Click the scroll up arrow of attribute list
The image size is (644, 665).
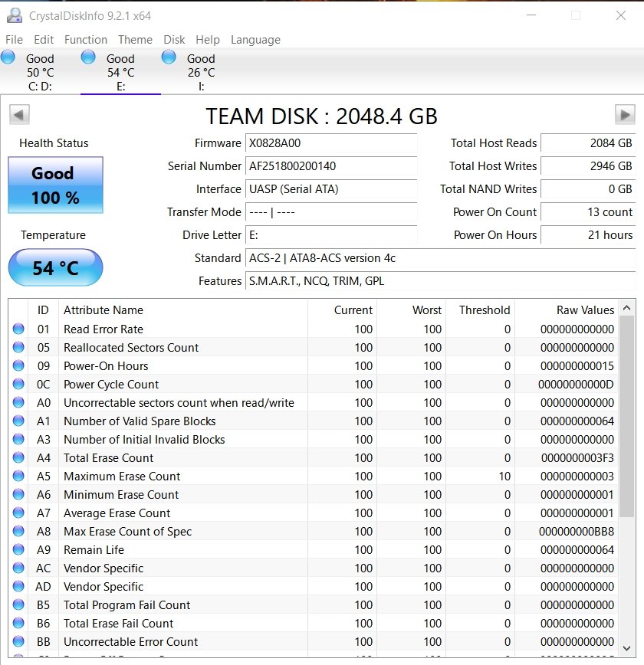[x=626, y=309]
